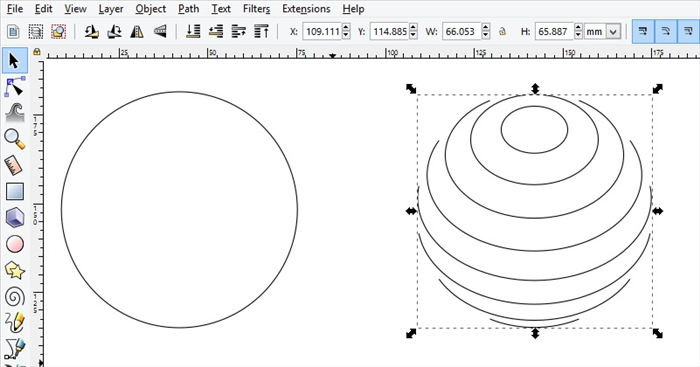
Task: Increase Y value with up spinner arrow
Action: click(x=413, y=28)
